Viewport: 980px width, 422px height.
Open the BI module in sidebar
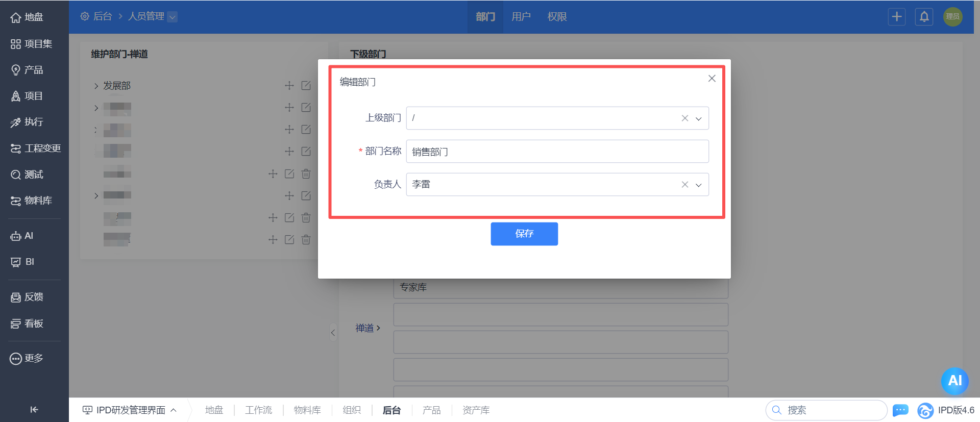[22, 262]
